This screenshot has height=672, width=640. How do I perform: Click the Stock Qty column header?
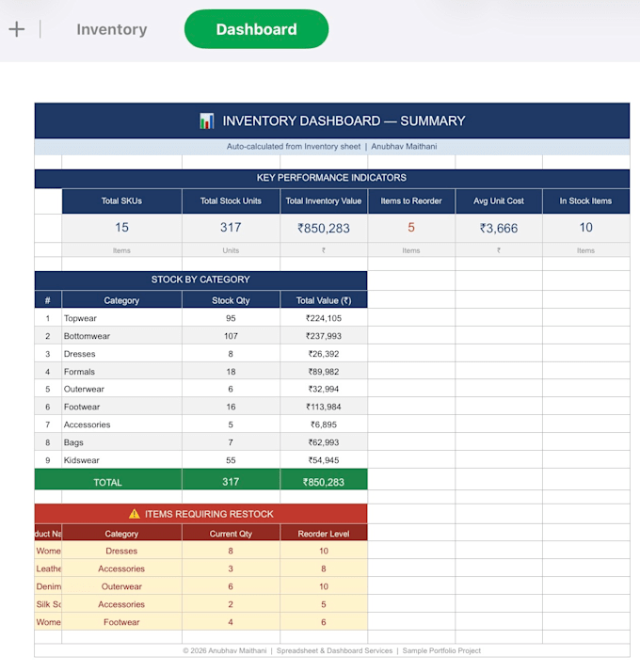(x=231, y=300)
